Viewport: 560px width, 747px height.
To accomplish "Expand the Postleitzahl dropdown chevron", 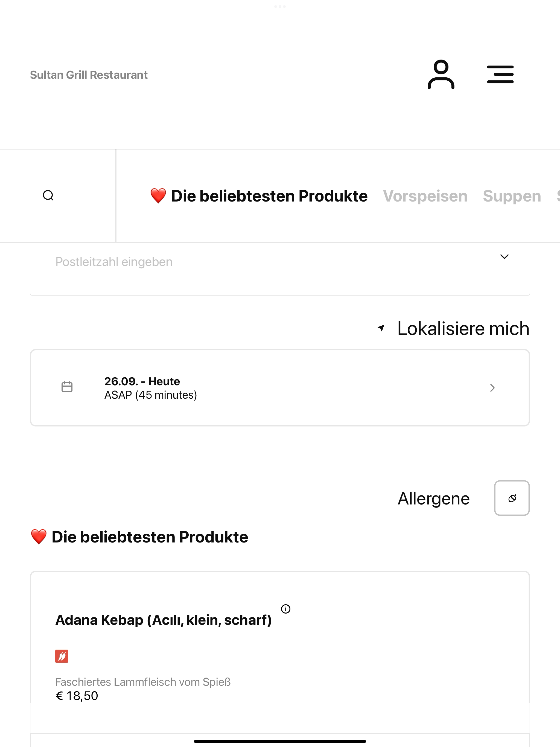I will (504, 257).
